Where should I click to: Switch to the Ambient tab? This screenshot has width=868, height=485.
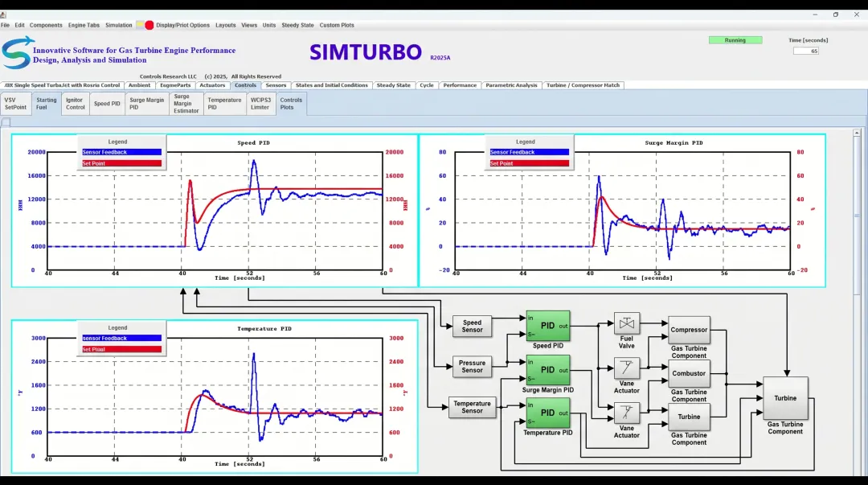coord(139,85)
